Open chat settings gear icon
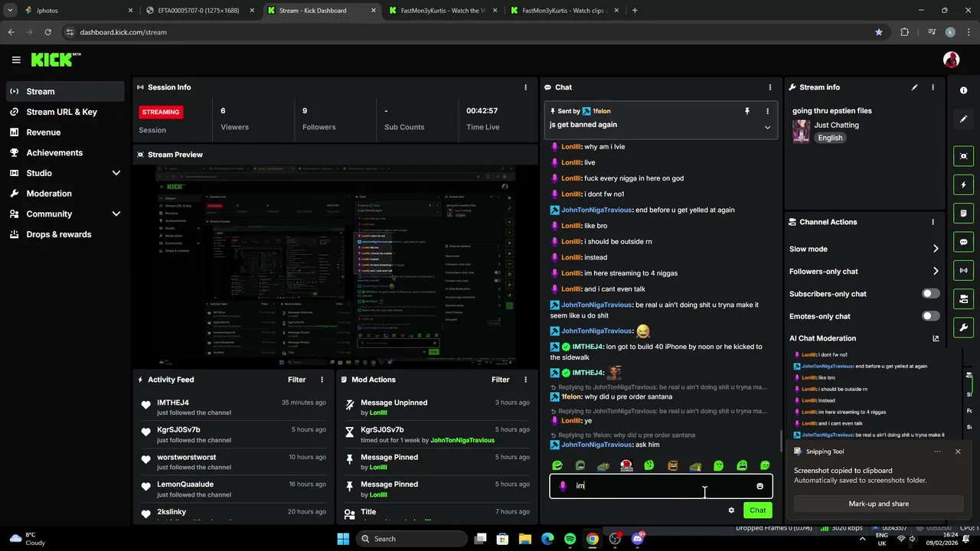 (x=731, y=510)
